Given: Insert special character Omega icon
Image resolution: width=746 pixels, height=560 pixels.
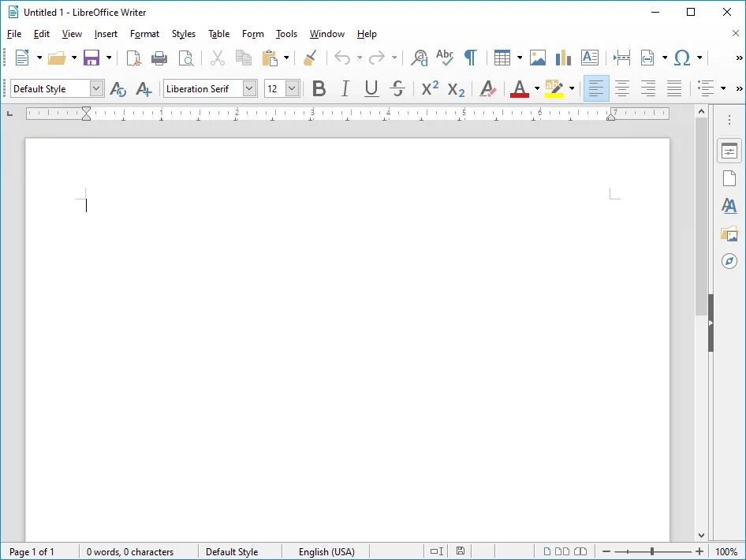Looking at the screenshot, I should (x=682, y=58).
